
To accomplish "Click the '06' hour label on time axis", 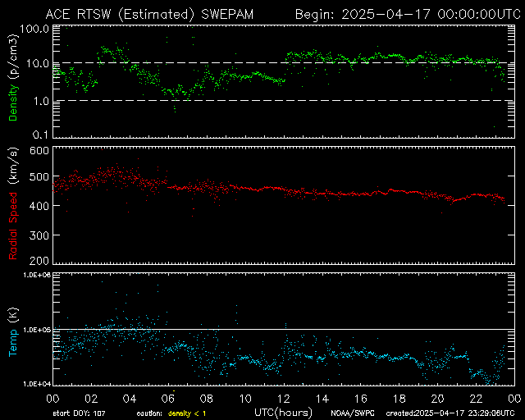I will pyautogui.click(x=168, y=399).
